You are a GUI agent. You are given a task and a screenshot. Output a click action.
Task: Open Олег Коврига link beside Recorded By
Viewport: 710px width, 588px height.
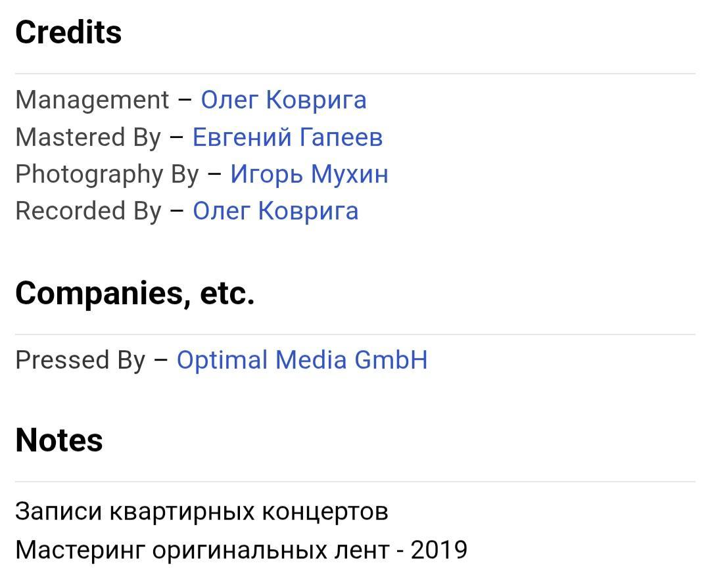(275, 212)
